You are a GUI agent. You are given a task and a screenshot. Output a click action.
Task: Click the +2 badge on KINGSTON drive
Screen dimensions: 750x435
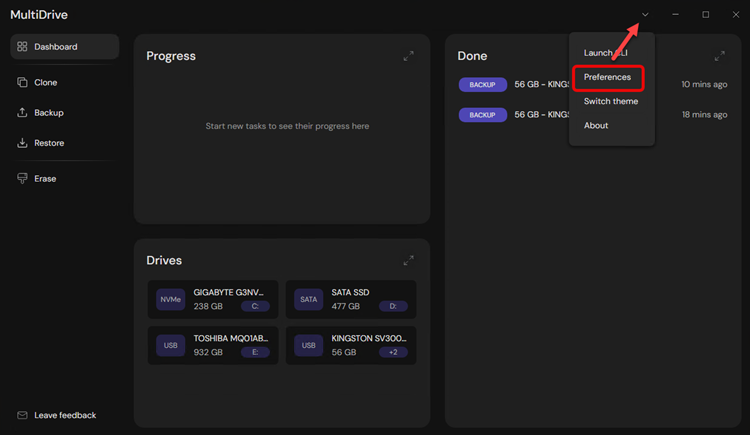[393, 352]
